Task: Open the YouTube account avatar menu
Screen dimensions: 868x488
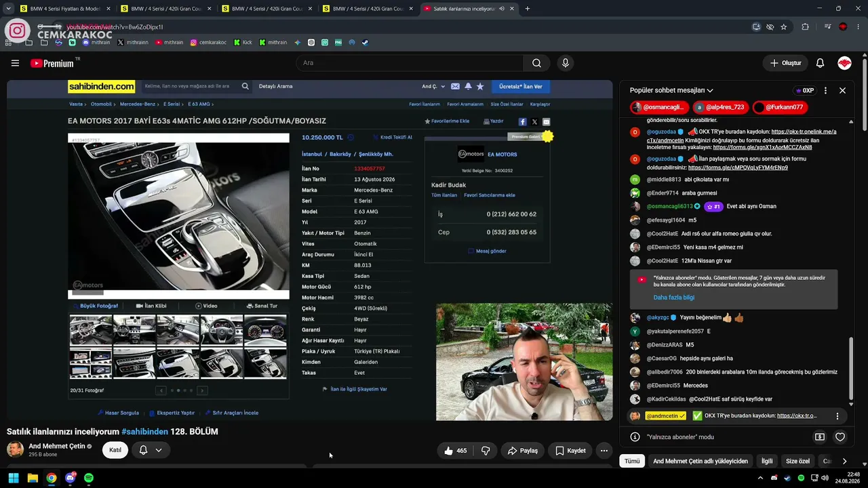Action: coord(844,63)
